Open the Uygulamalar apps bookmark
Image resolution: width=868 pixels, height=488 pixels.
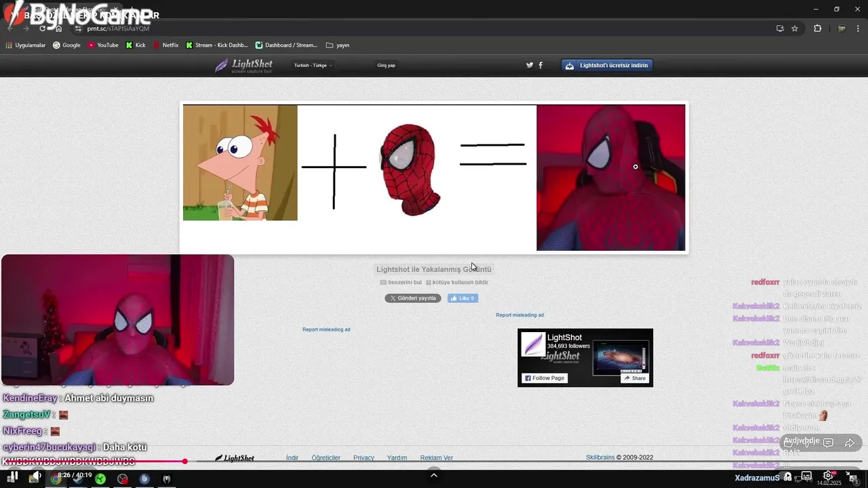tap(26, 45)
